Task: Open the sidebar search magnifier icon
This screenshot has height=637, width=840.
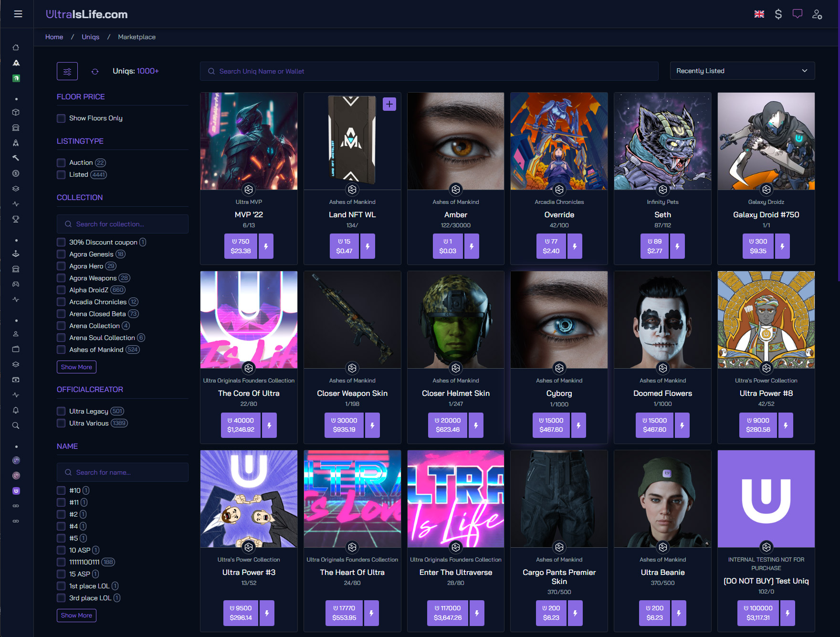Action: coord(16,425)
